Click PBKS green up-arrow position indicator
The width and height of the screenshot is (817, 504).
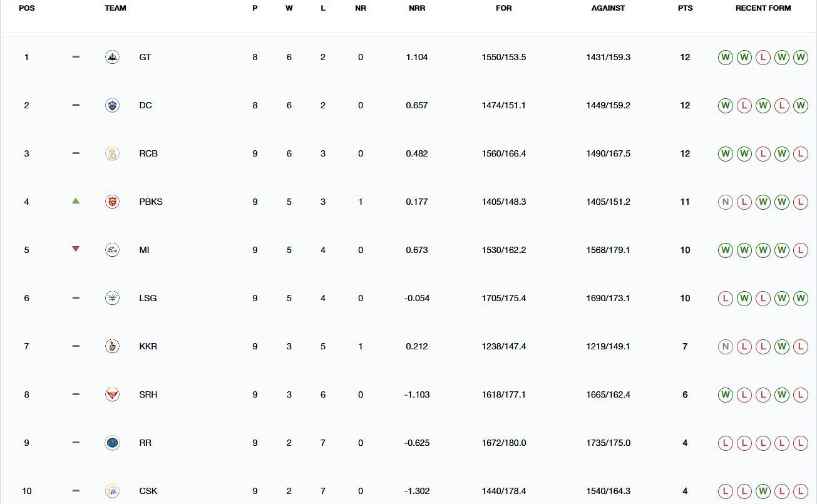point(76,201)
